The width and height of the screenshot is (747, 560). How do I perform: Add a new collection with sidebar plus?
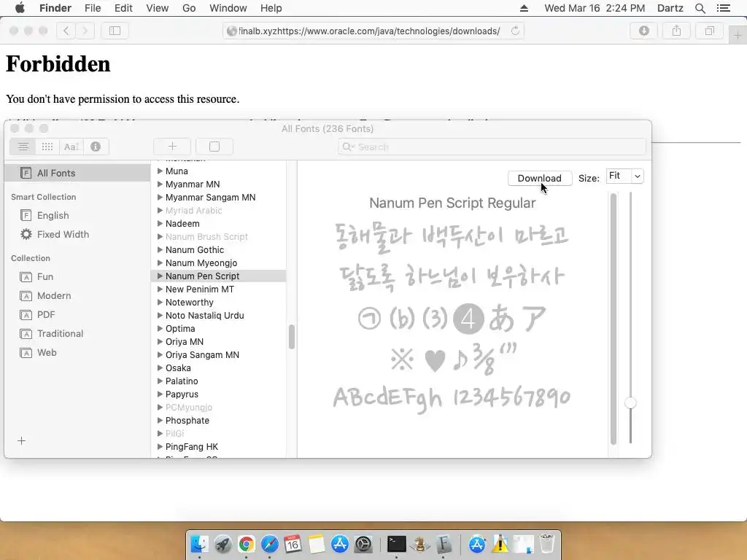(21, 441)
